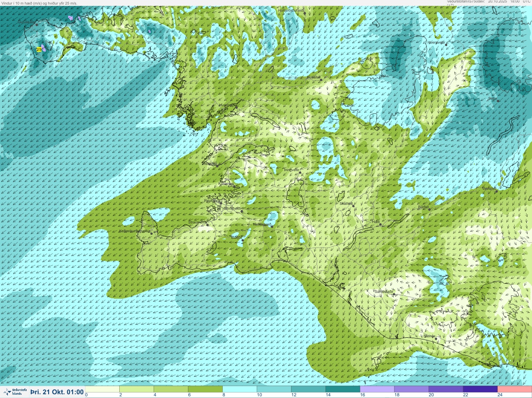Click the Keflavíkurflugvöllur station marker

click(x=151, y=233)
